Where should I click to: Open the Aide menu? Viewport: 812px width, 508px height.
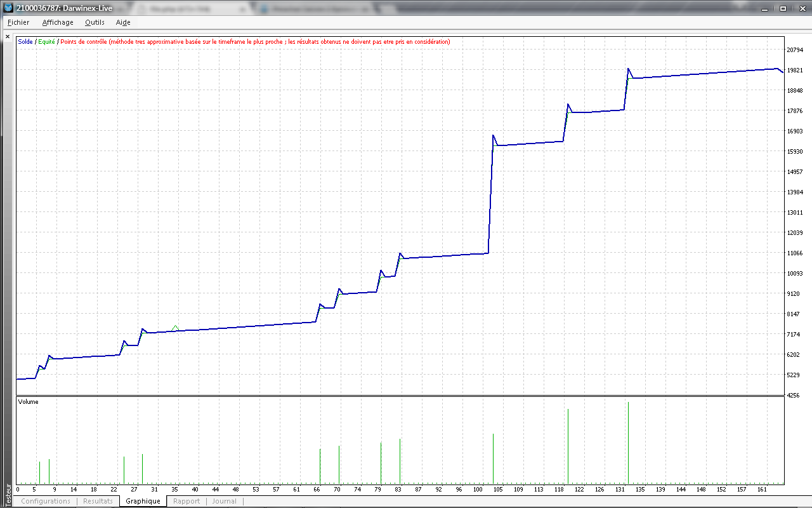point(123,22)
